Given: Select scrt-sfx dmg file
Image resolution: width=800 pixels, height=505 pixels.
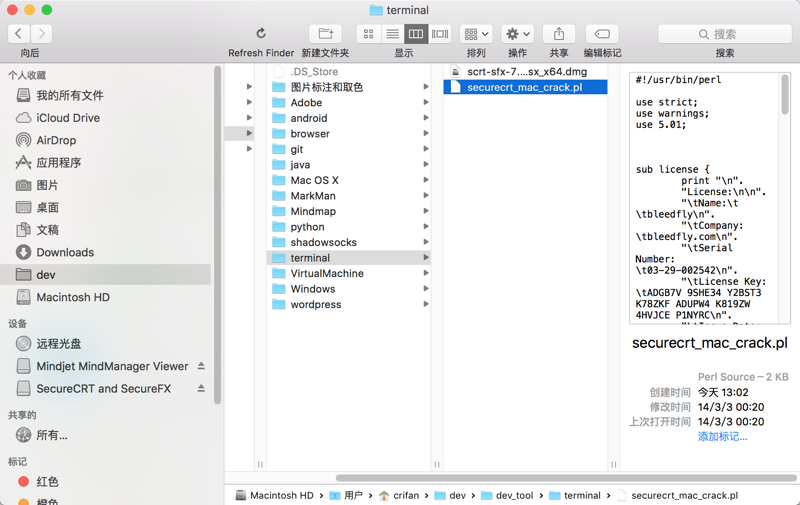Looking at the screenshot, I should pos(525,72).
